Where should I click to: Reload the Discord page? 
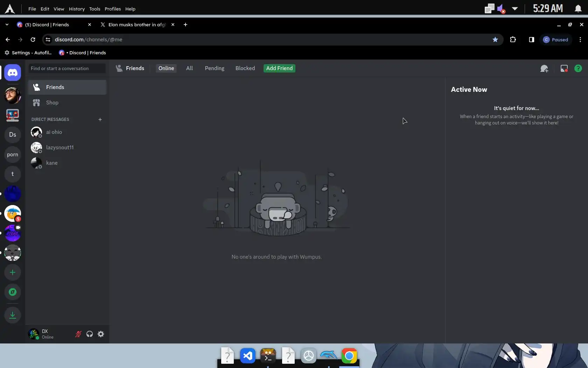[x=33, y=40]
